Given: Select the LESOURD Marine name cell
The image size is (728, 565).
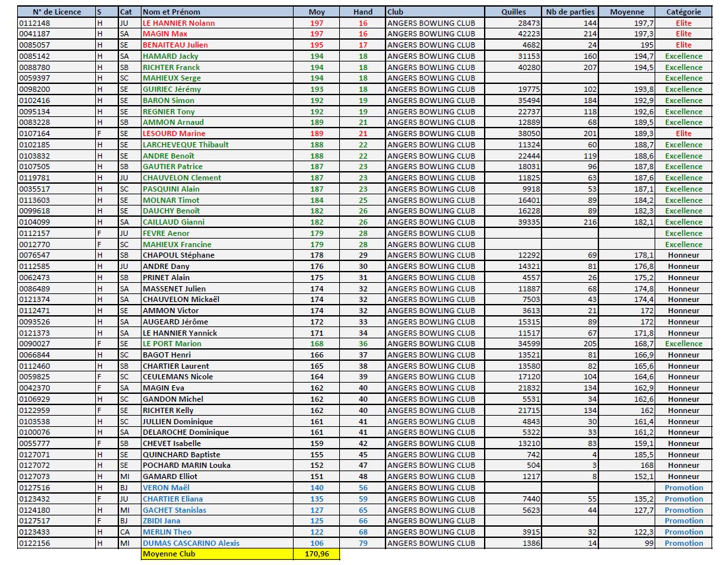Looking at the screenshot, I should pyautogui.click(x=174, y=133).
